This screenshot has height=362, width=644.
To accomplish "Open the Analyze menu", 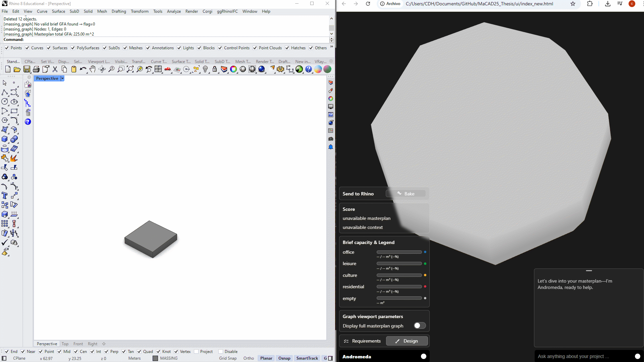I will click(x=174, y=11).
